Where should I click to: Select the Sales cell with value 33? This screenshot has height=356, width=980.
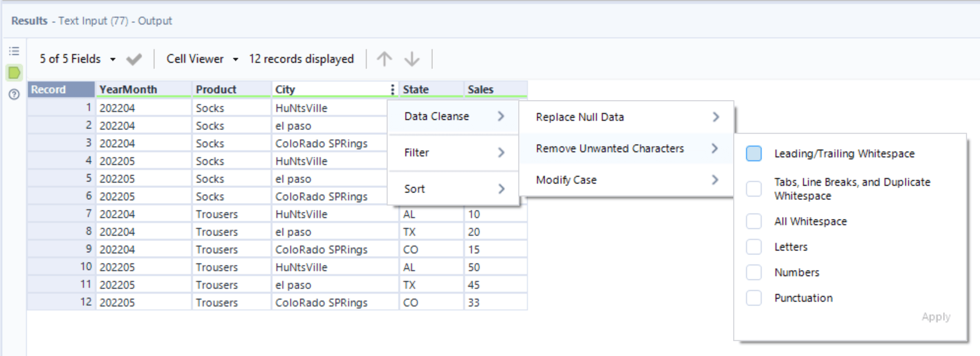tap(495, 303)
